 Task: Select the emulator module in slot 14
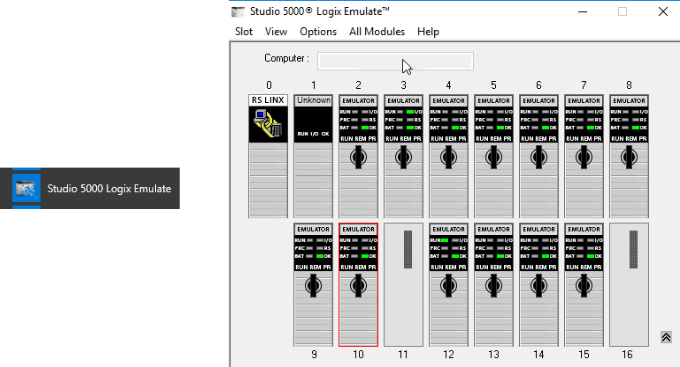tap(539, 285)
